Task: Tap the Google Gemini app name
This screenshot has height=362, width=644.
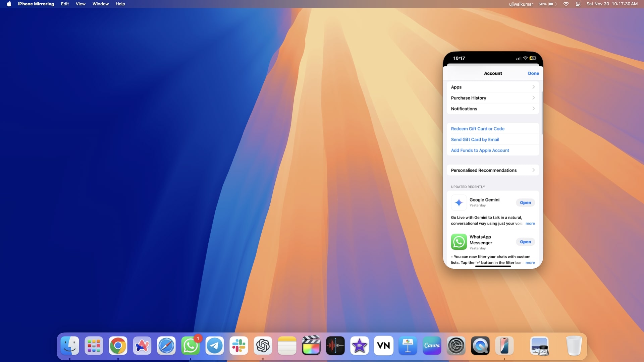Action: tap(484, 200)
